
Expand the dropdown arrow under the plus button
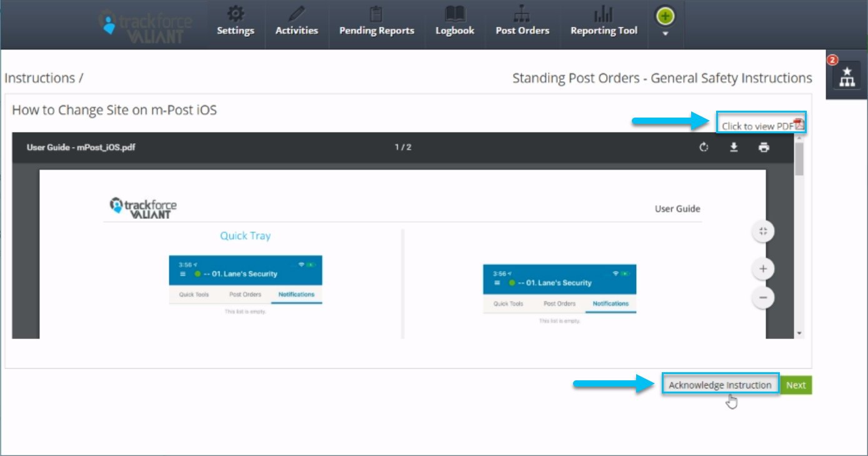[x=665, y=34]
